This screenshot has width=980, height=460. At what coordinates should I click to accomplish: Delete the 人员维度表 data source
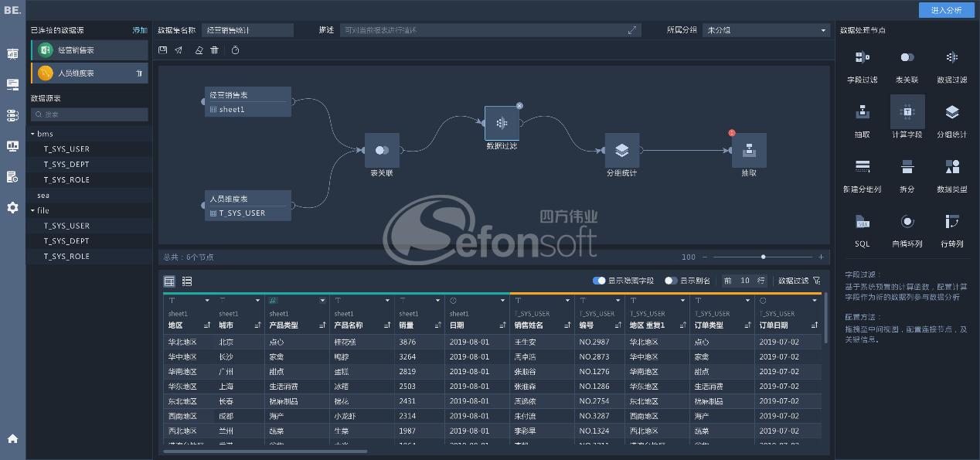coord(139,73)
